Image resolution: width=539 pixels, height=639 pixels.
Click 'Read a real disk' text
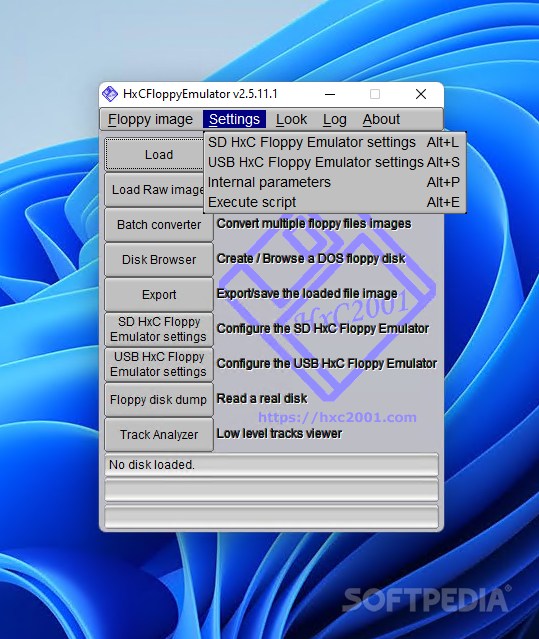coord(262,399)
